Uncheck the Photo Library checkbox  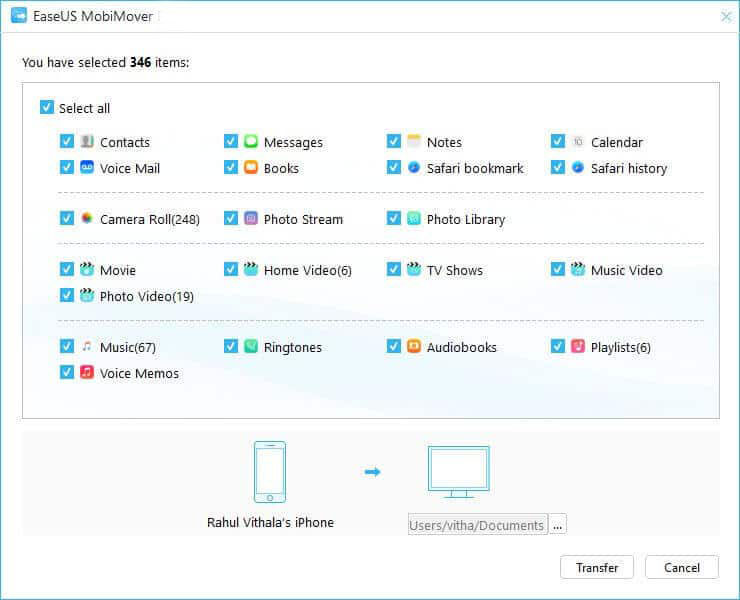click(x=394, y=218)
